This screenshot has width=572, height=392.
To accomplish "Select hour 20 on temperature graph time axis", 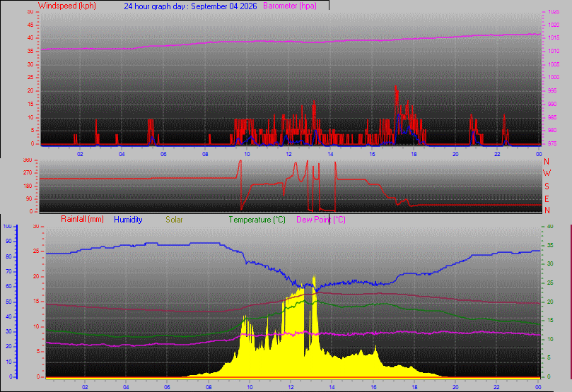I will pyautogui.click(x=455, y=387).
